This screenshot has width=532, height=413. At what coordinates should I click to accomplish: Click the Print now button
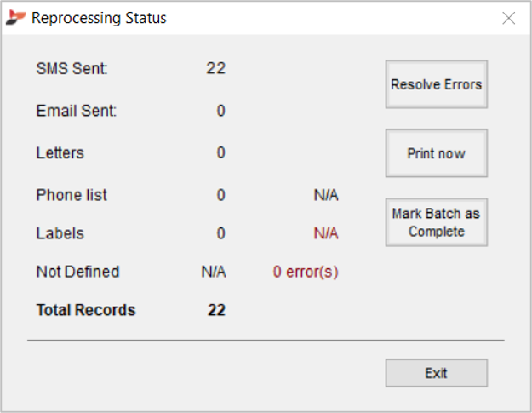(437, 153)
